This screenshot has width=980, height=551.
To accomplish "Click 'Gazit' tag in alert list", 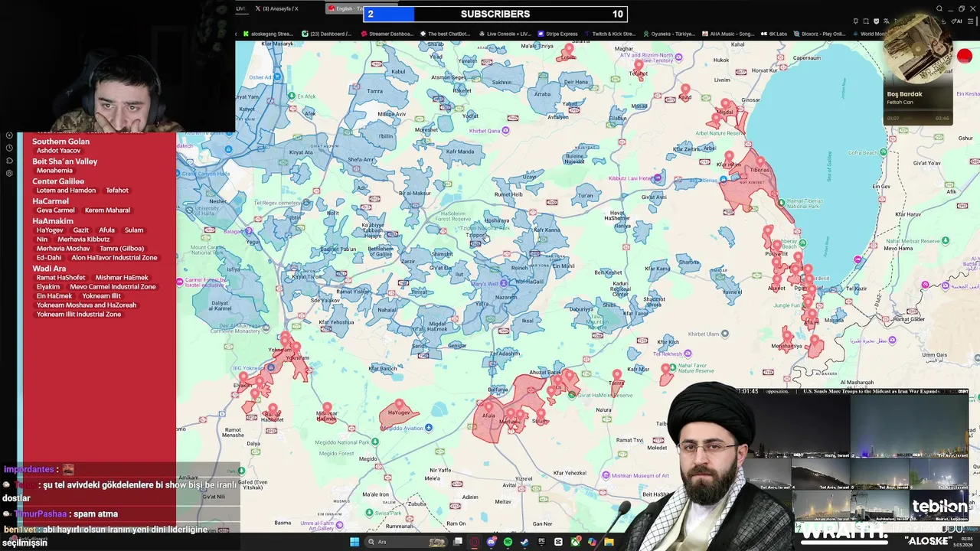I will click(x=81, y=230).
